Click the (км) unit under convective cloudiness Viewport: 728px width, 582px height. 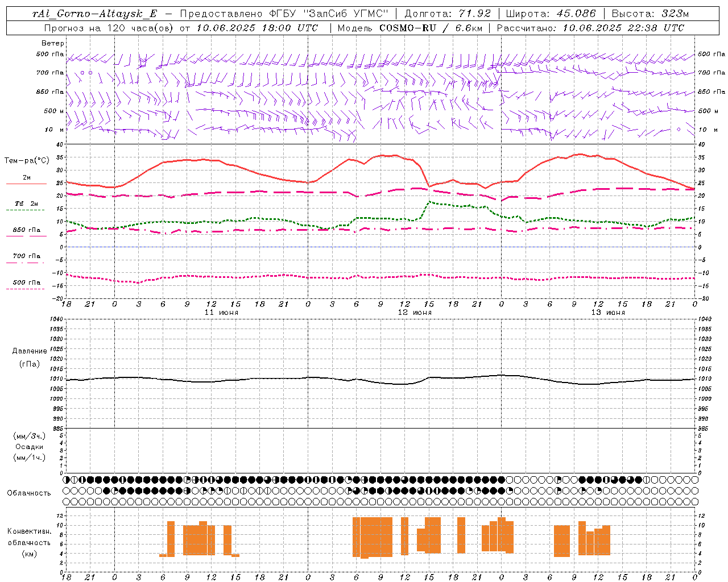coord(29,553)
